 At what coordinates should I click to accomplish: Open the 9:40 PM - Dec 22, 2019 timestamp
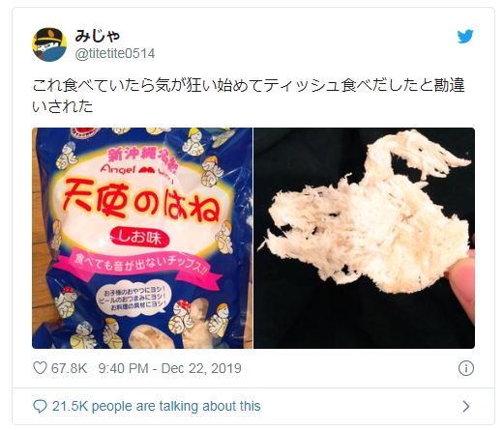(x=169, y=368)
